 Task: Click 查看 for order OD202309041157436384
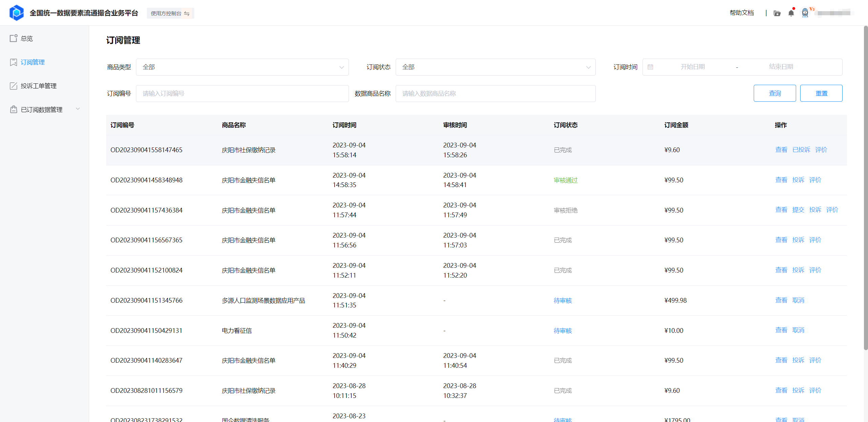click(781, 210)
